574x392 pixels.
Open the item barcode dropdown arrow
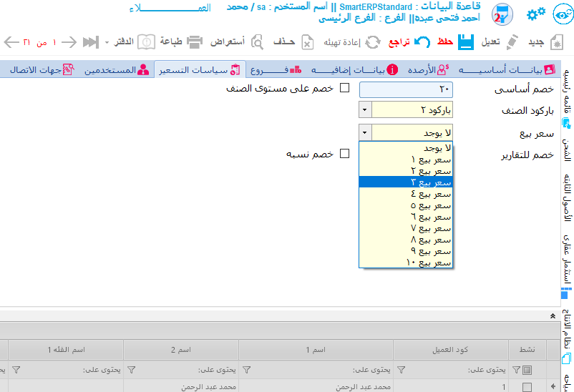pyautogui.click(x=365, y=109)
